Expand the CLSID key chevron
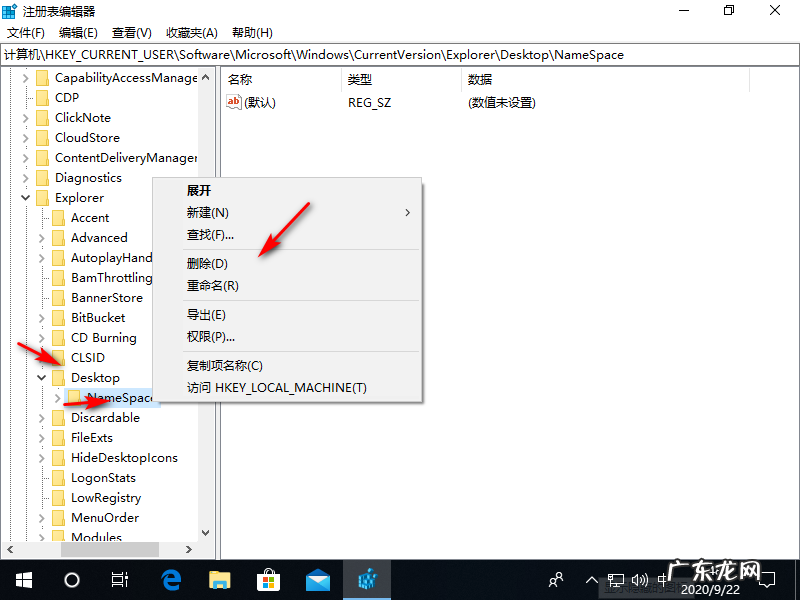 (x=43, y=357)
